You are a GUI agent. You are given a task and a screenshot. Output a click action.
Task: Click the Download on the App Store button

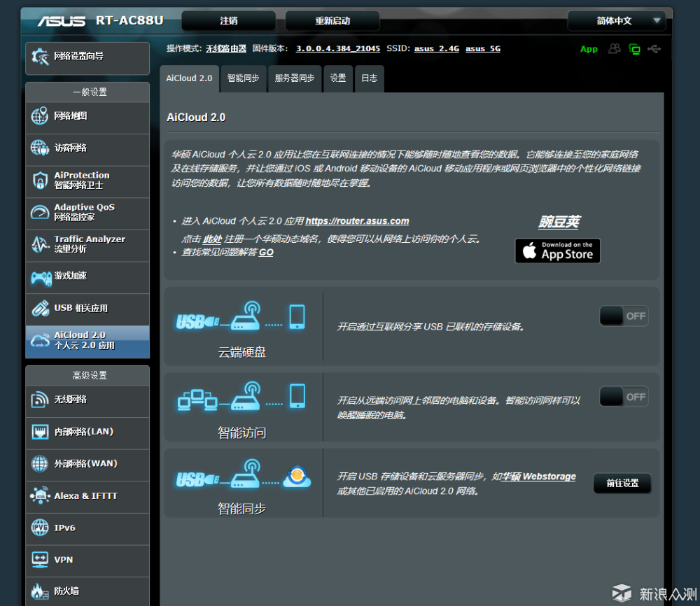(558, 251)
